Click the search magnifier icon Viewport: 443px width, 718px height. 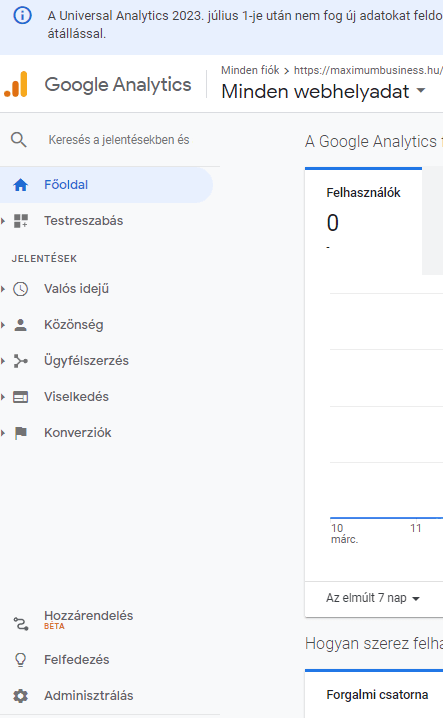19,140
